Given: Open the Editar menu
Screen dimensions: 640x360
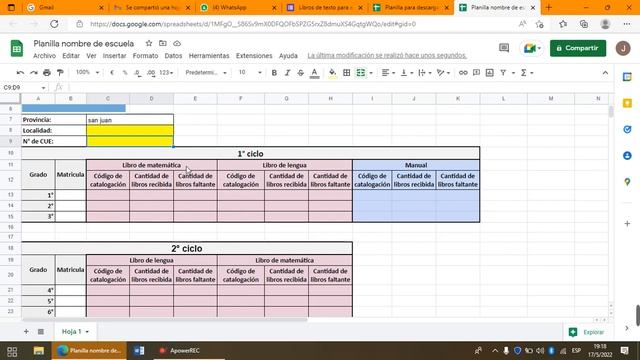Looking at the screenshot, I should (71, 56).
